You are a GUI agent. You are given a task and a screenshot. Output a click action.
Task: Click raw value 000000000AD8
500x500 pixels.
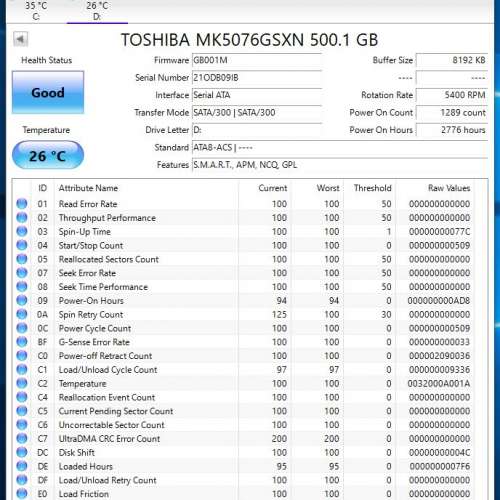coord(439,300)
